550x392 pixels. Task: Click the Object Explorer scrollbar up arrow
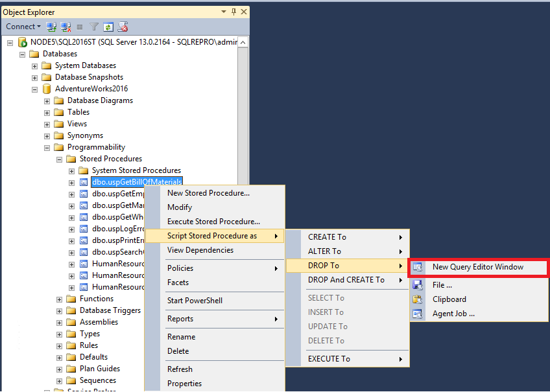click(x=243, y=42)
